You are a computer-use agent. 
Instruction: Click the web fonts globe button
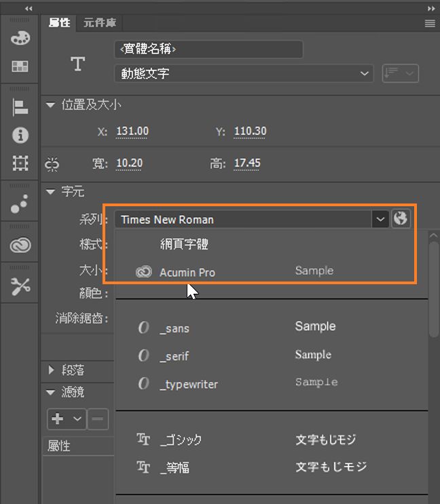[401, 219]
